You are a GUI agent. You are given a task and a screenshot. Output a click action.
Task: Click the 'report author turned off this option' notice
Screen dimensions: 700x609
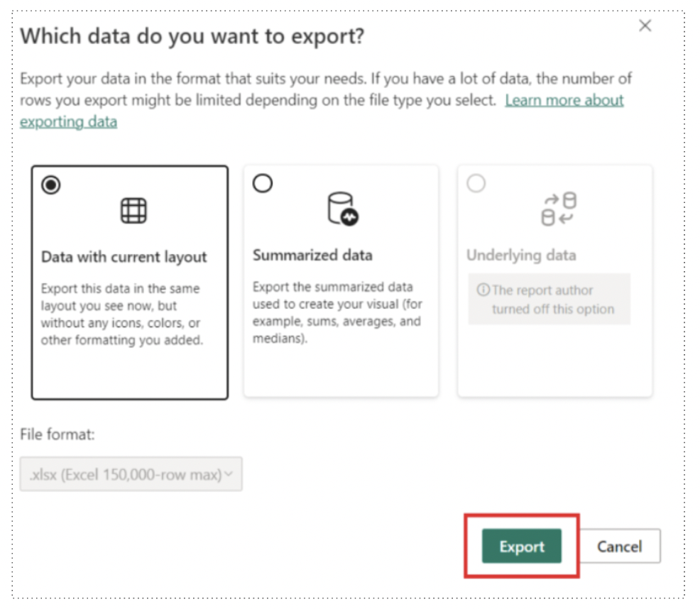tap(549, 299)
